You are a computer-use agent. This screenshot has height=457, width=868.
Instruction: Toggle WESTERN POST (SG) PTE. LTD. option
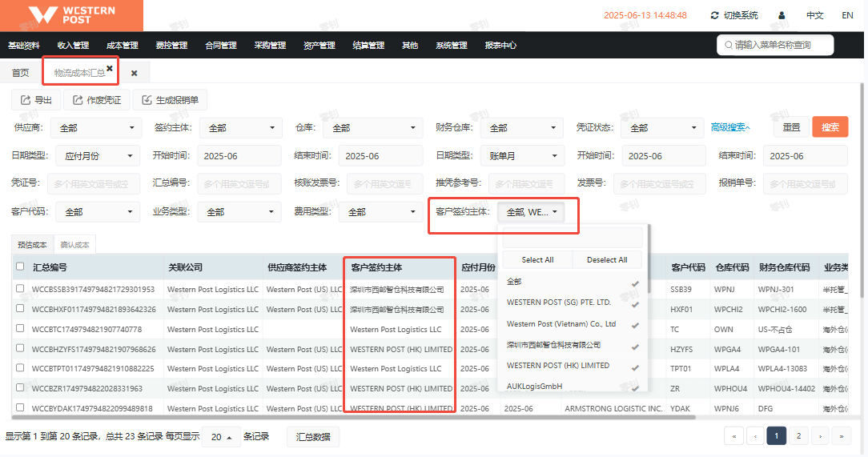tap(573, 303)
